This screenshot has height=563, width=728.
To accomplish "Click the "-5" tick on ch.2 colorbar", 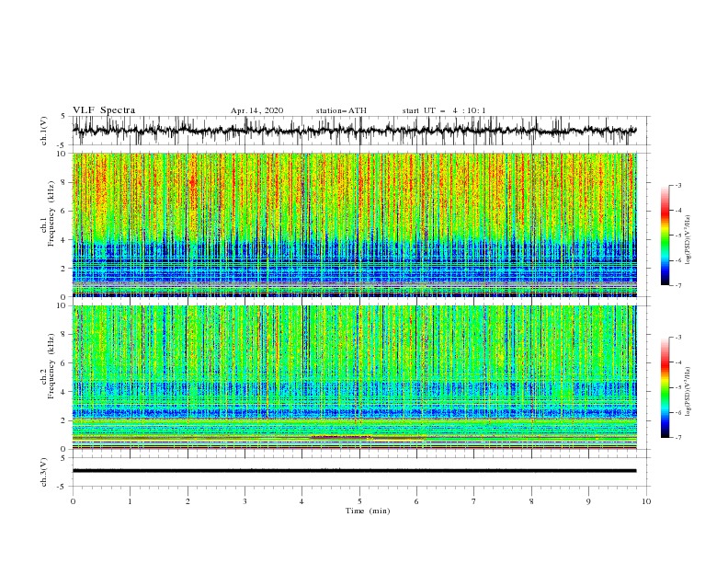I will tap(678, 387).
